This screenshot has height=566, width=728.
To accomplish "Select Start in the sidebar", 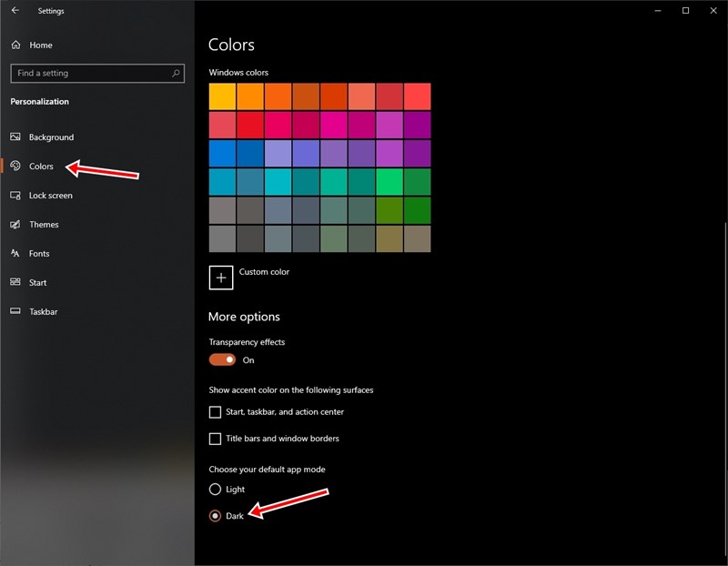I will (x=37, y=282).
